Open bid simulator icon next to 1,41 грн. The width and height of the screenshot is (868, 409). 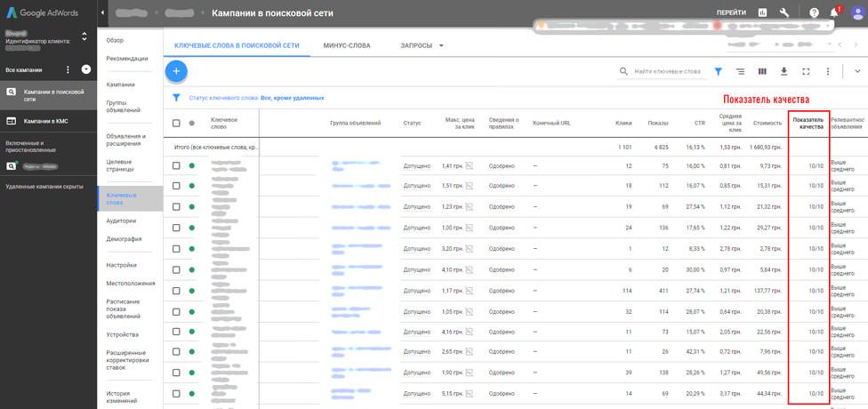pos(469,165)
